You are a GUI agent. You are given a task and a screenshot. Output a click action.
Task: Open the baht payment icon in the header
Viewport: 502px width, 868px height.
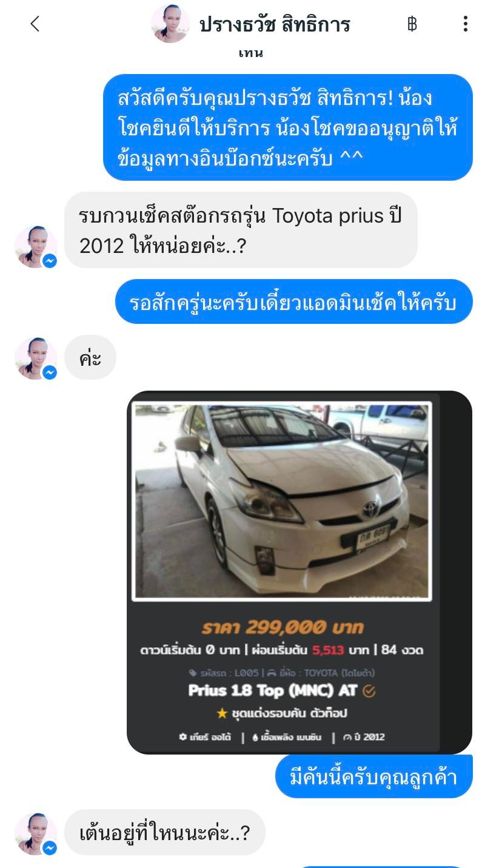[412, 24]
